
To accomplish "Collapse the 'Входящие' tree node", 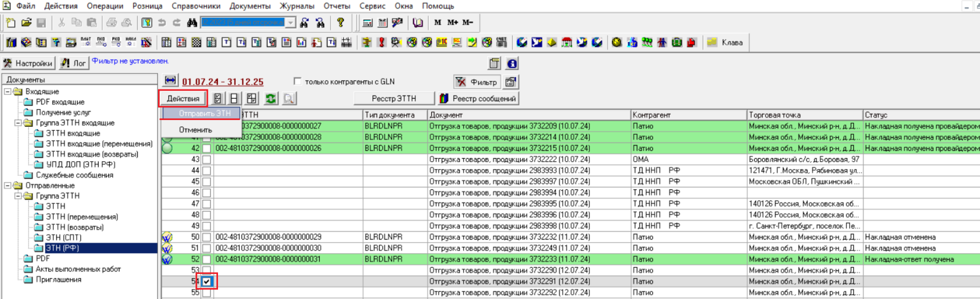I will point(8,92).
